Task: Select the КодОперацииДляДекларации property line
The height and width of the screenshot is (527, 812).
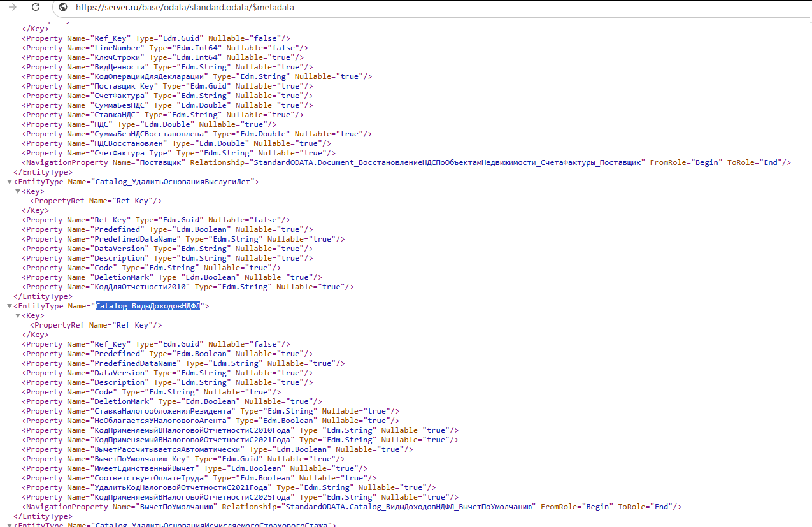Action: coord(197,76)
